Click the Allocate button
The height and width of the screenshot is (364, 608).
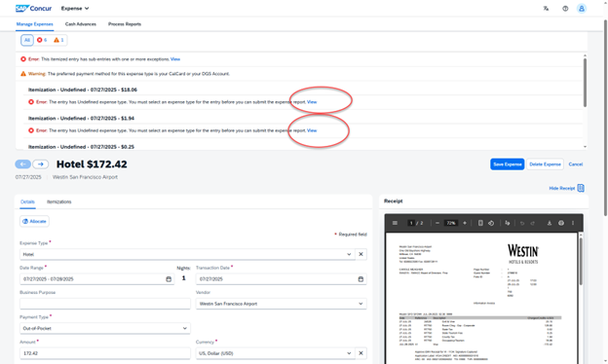point(34,221)
